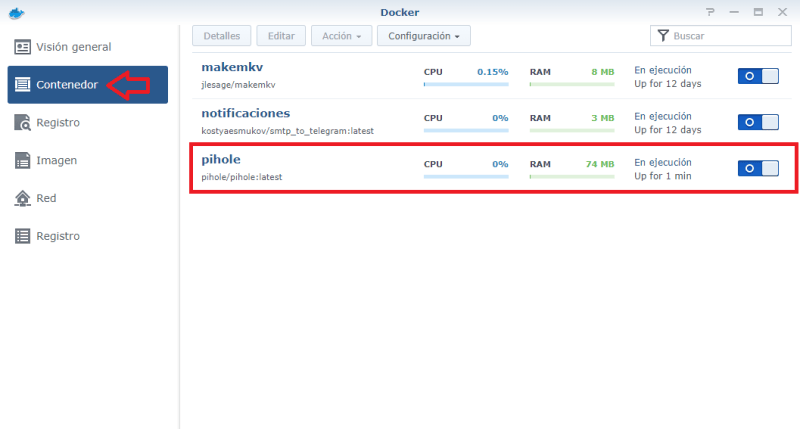Image resolution: width=800 pixels, height=429 pixels.
Task: Click the notificaciones RAM usage bar
Action: pos(572,131)
